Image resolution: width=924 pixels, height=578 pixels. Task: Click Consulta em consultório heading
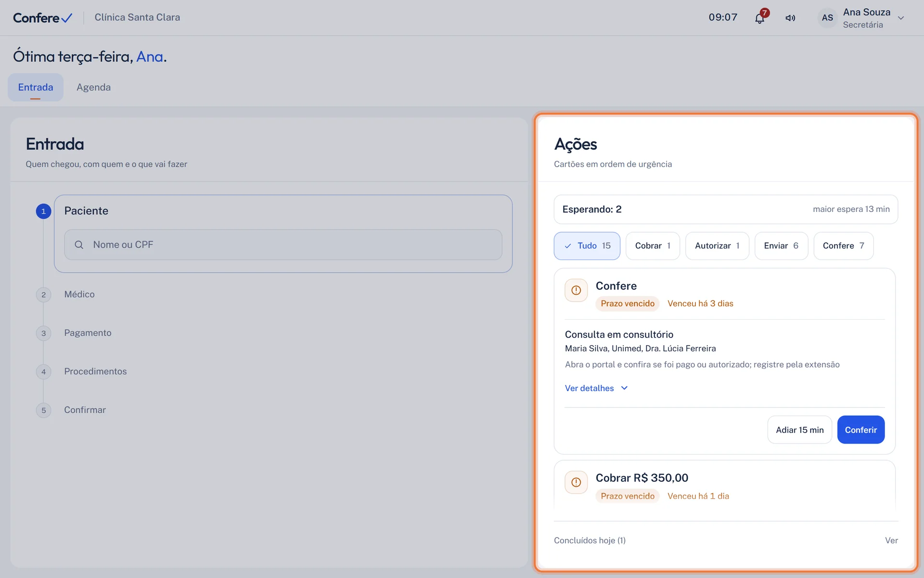[619, 334]
